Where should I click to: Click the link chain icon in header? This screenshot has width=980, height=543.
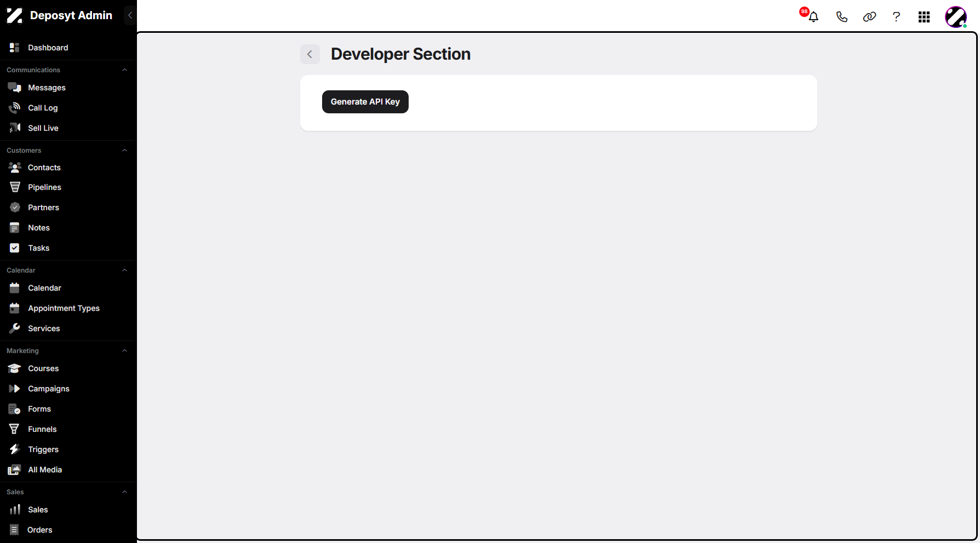pyautogui.click(x=869, y=17)
